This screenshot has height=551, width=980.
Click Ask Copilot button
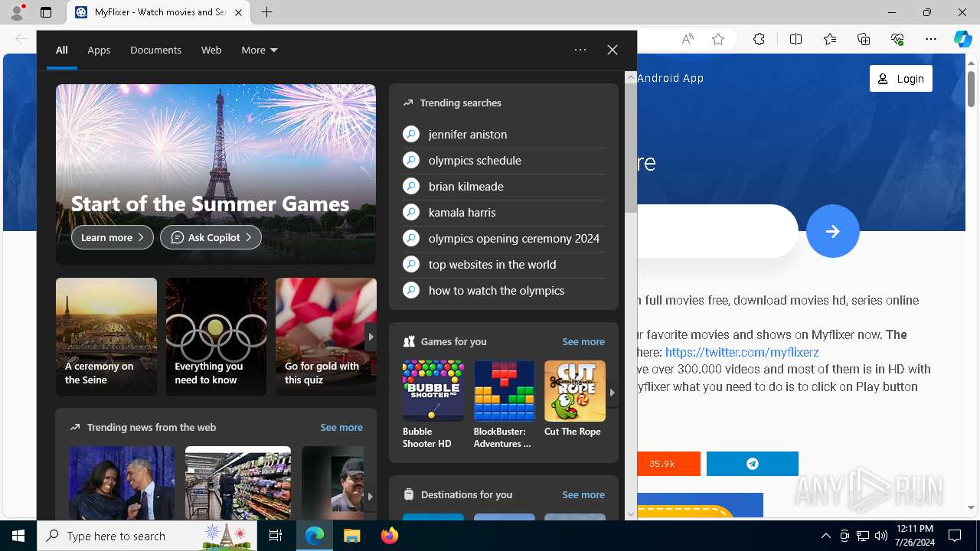[211, 237]
